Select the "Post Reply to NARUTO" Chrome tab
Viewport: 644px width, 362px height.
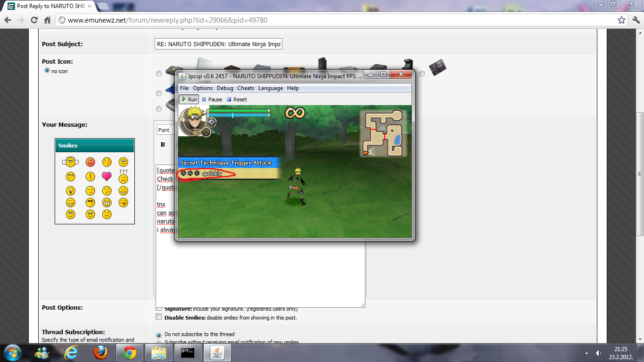[x=49, y=6]
